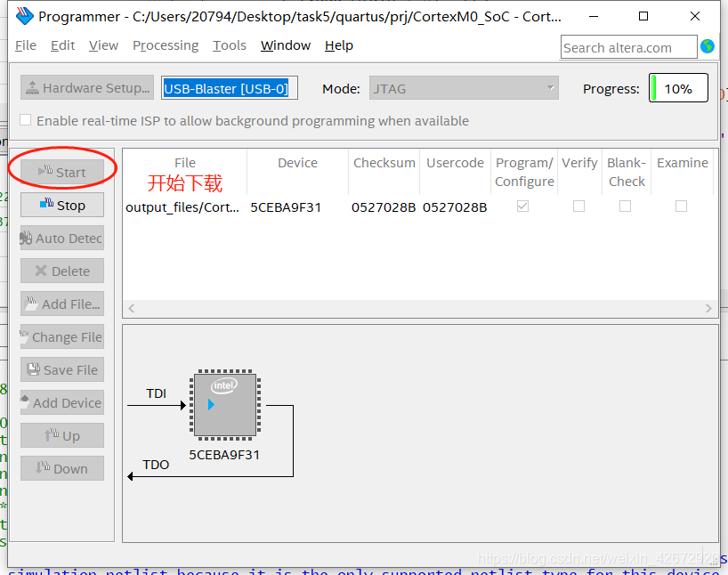The height and width of the screenshot is (575, 728).
Task: Click the Start programming button
Action: tap(62, 172)
